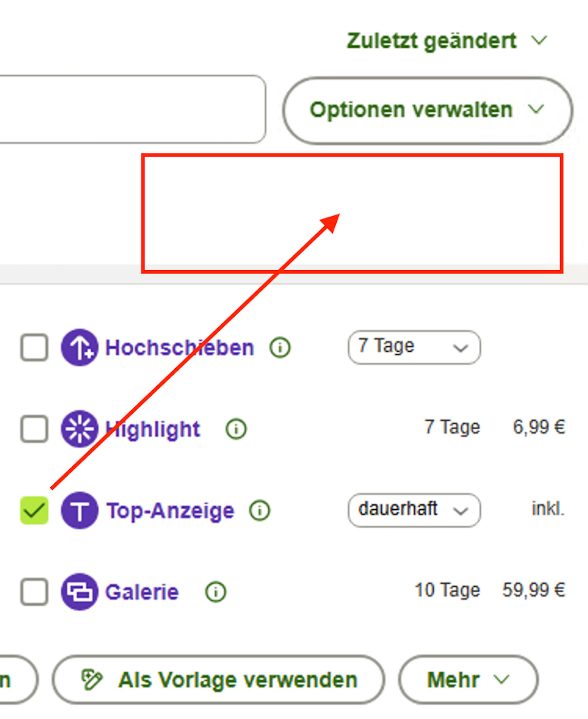This screenshot has height=719, width=588.
Task: Open the Top-Anzeige dauerhaft duration dropdown
Action: [414, 510]
